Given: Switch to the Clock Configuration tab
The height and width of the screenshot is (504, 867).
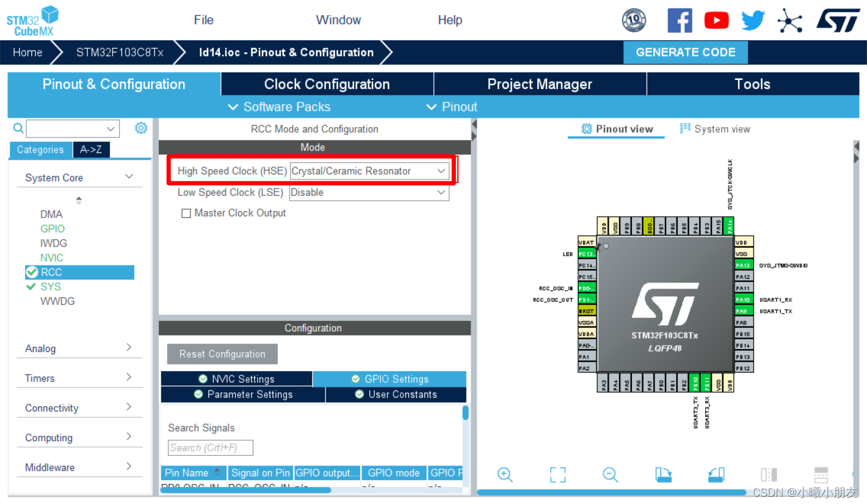Looking at the screenshot, I should [x=327, y=84].
